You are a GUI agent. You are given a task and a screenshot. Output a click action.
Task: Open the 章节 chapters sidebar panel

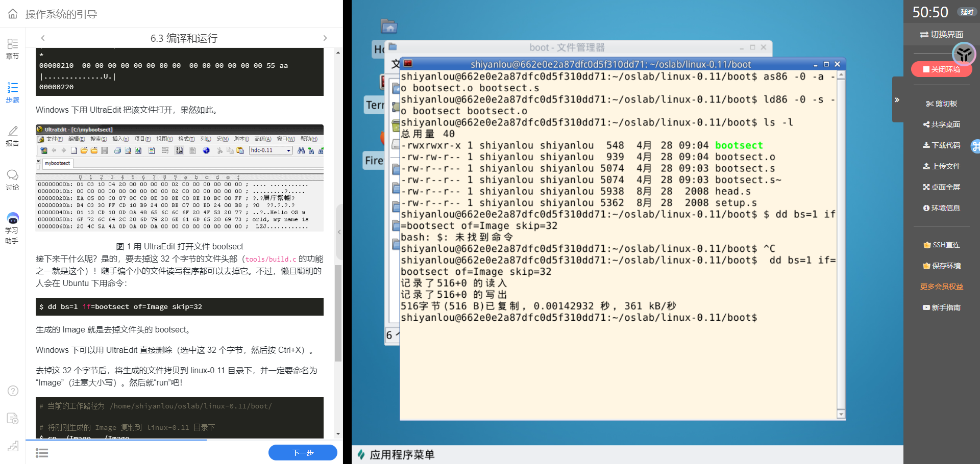(12, 49)
